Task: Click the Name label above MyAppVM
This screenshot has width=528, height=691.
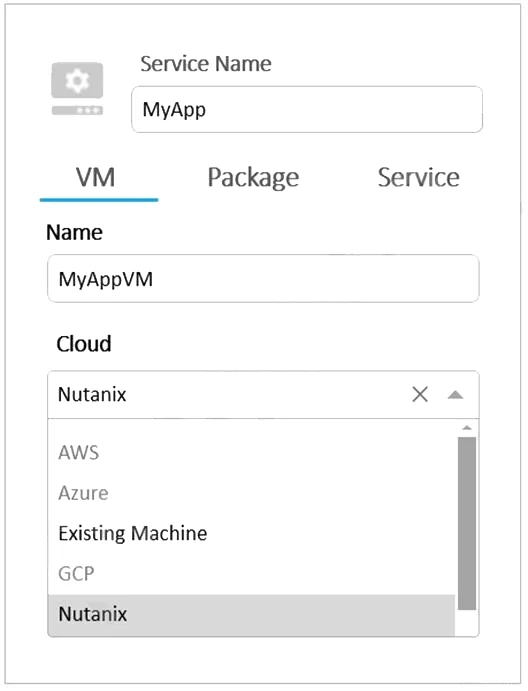Action: tap(74, 232)
